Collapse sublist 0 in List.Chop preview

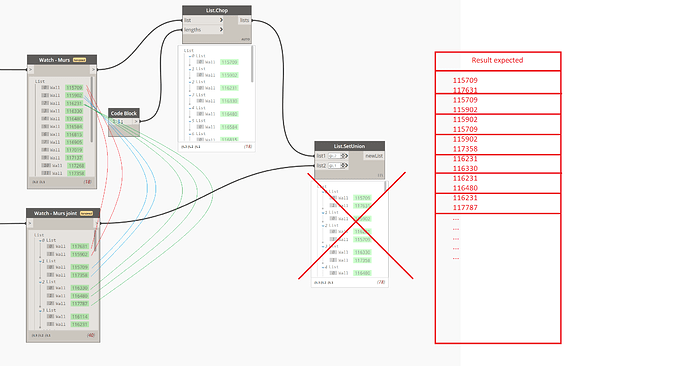190,56
